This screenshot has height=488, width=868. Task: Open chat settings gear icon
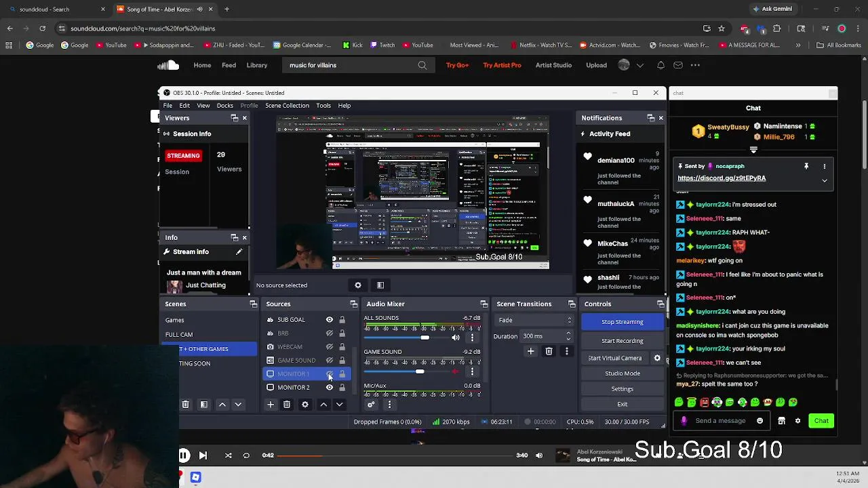[x=797, y=421]
